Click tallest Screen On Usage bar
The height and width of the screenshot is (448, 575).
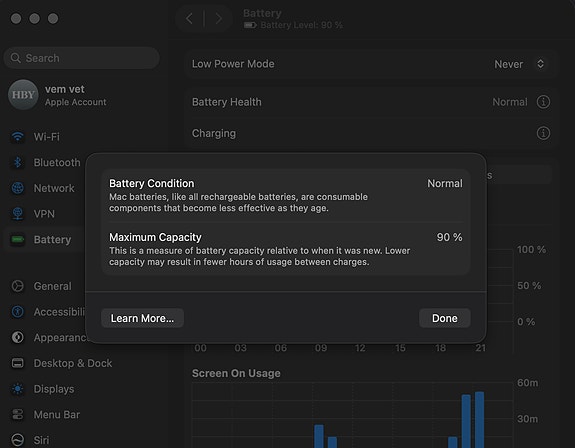(x=479, y=420)
